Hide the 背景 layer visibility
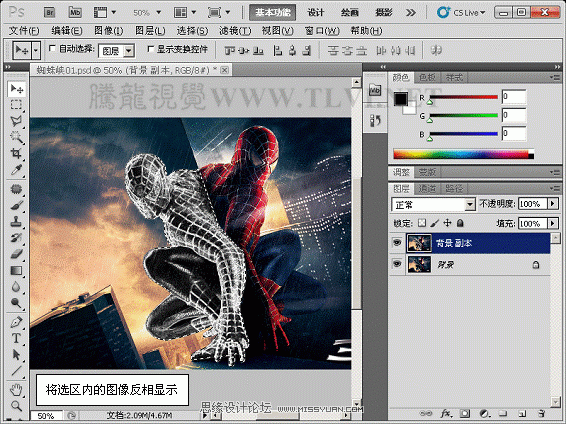Image resolution: width=566 pixels, height=424 pixels. (x=397, y=264)
